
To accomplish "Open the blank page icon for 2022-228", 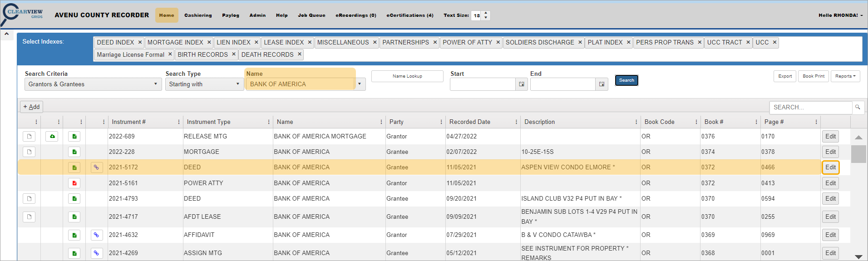I will [x=30, y=152].
